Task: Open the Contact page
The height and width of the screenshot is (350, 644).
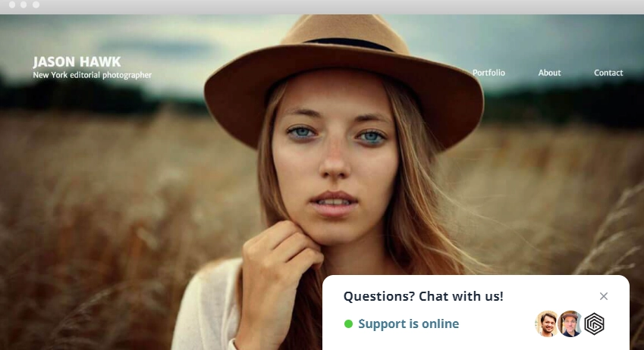Action: 608,73
